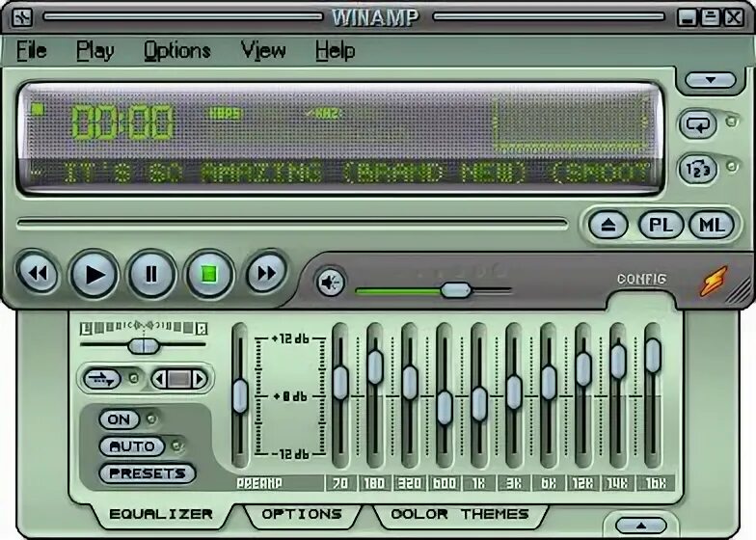Click the 1K band slider handle

point(479,404)
